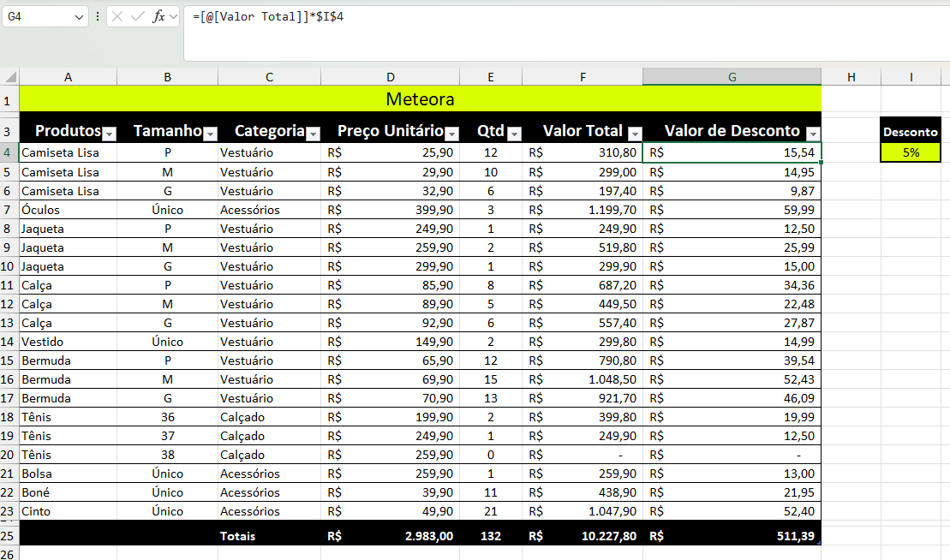Click the 5% discount cell
The width and height of the screenshot is (950, 560).
(911, 152)
